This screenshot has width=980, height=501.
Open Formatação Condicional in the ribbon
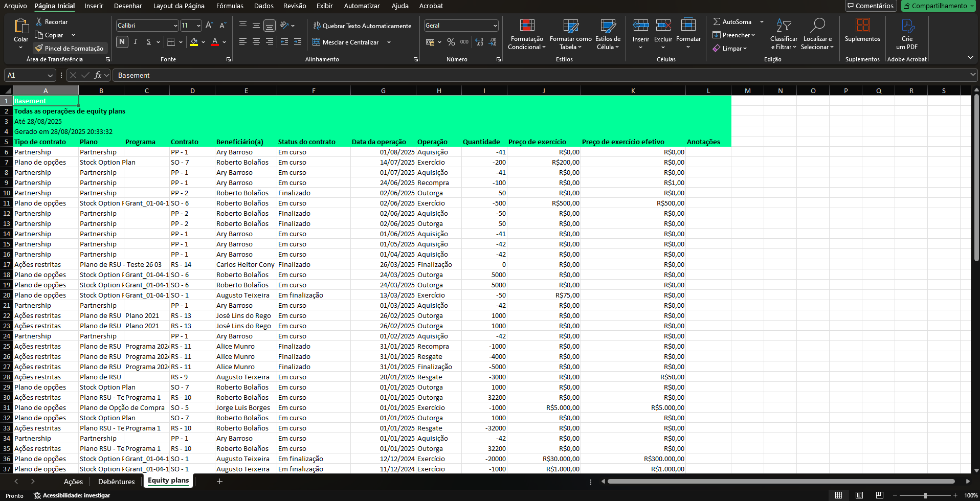click(527, 34)
